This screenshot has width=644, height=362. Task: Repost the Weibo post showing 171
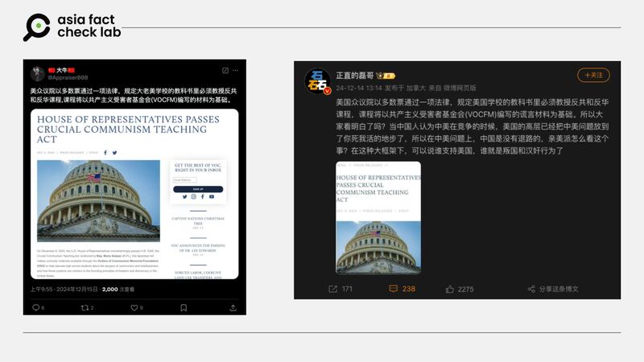(340, 289)
